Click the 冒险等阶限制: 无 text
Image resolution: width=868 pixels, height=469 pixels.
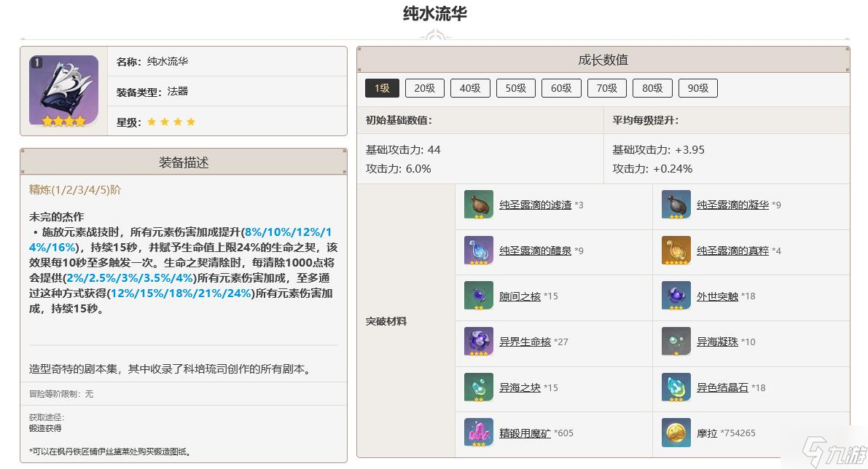click(x=61, y=394)
